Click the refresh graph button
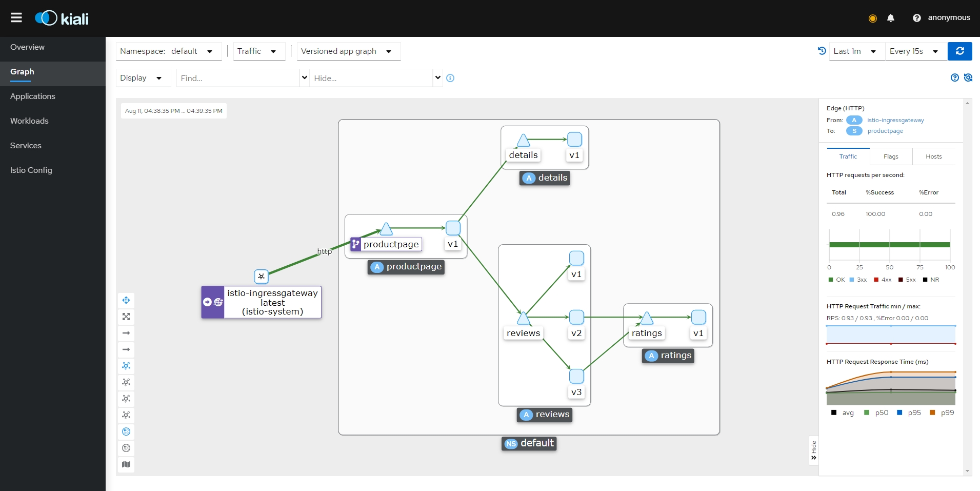The width and height of the screenshot is (980, 491). [x=959, y=51]
